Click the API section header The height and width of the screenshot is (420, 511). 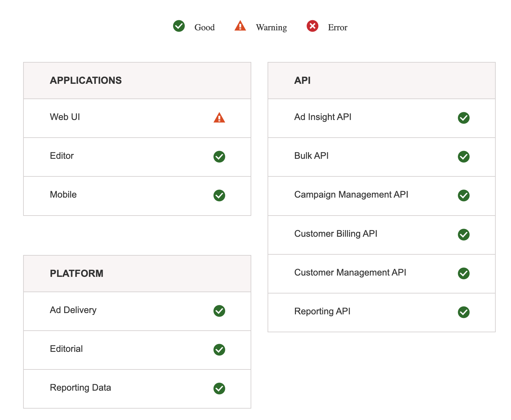[302, 81]
